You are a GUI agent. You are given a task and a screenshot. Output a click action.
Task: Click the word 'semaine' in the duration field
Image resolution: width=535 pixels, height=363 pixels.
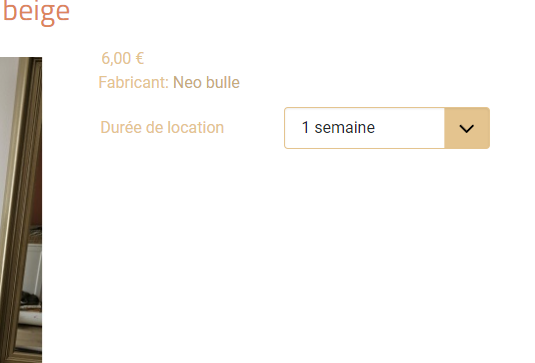(x=345, y=128)
